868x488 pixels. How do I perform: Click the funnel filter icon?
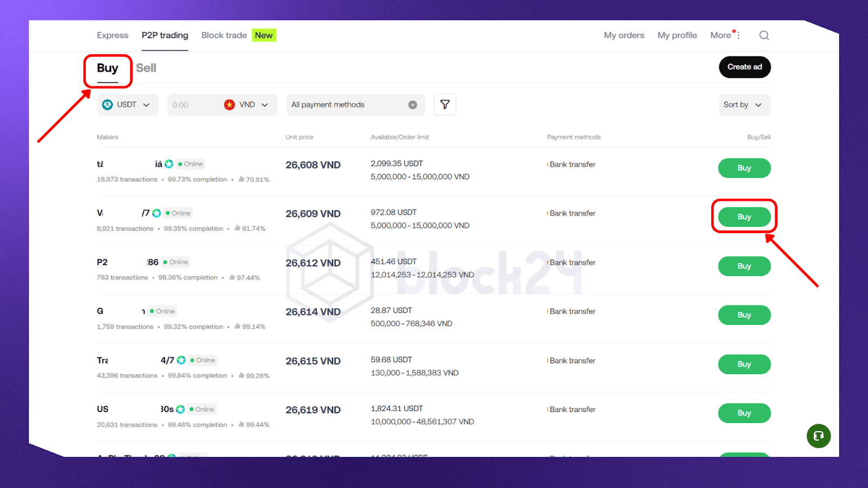pos(445,105)
